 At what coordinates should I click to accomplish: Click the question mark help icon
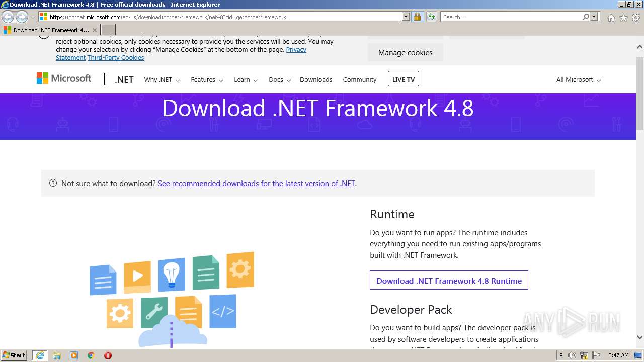point(53,183)
